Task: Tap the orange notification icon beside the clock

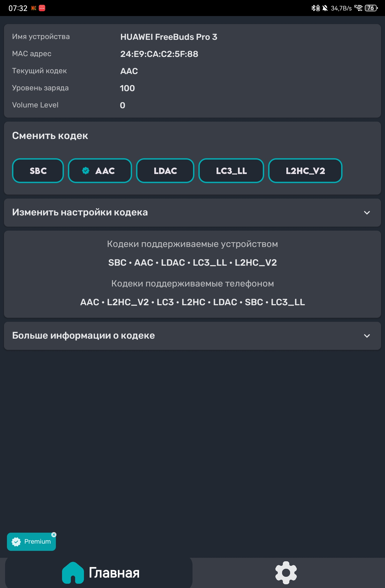Action: (34, 8)
